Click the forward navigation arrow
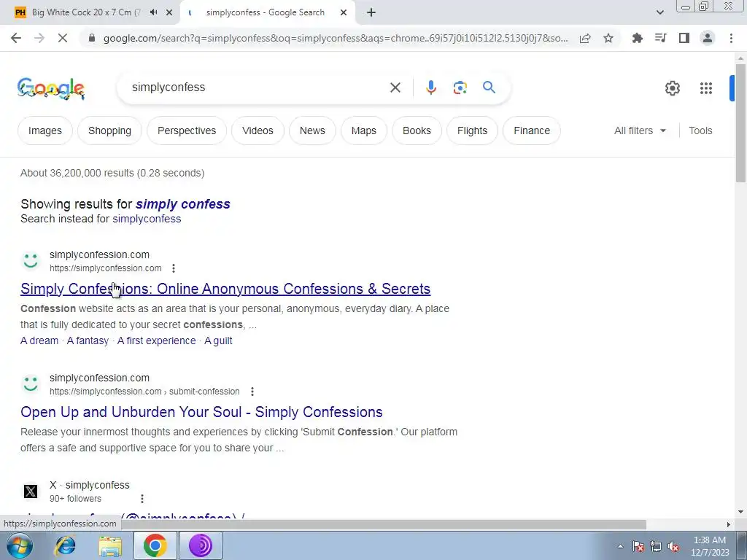The image size is (747, 560). 39,38
